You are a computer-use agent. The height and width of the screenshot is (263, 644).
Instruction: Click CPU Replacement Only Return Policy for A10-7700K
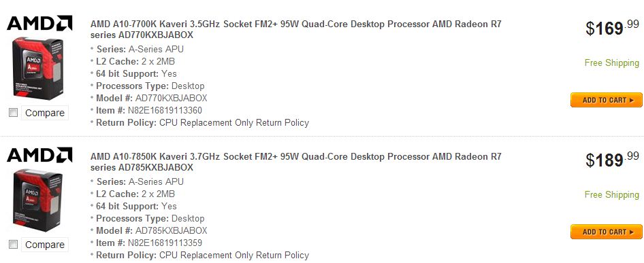234,123
